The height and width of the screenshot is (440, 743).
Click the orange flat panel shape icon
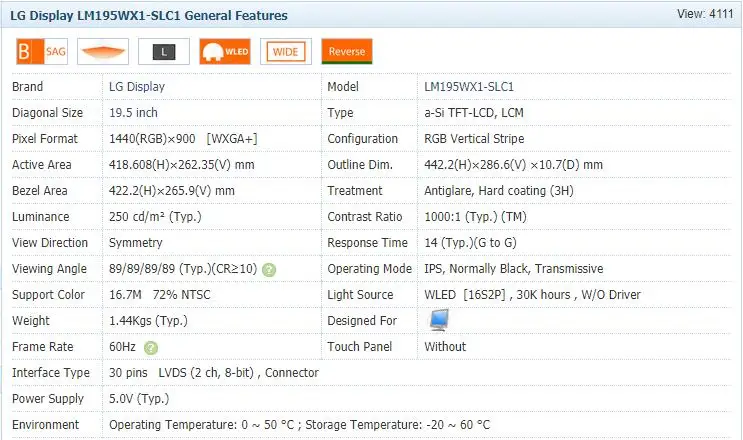tap(103, 51)
